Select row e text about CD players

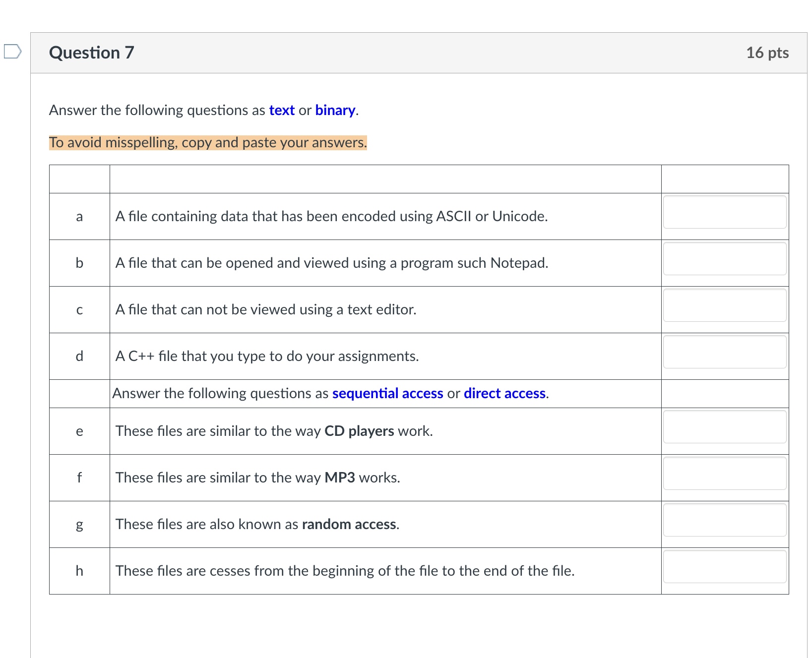[x=274, y=431]
